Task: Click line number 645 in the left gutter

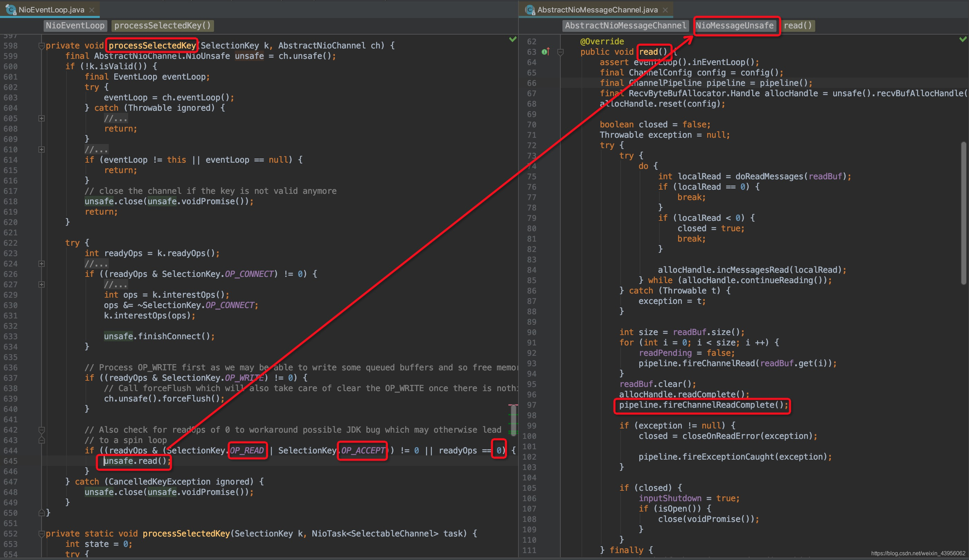Action: click(11, 461)
